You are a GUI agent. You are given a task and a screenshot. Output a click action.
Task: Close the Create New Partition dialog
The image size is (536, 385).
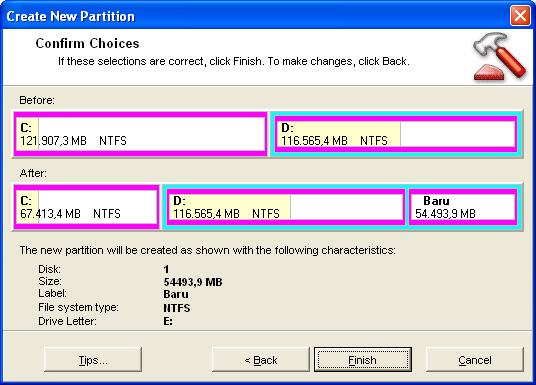tap(520, 15)
